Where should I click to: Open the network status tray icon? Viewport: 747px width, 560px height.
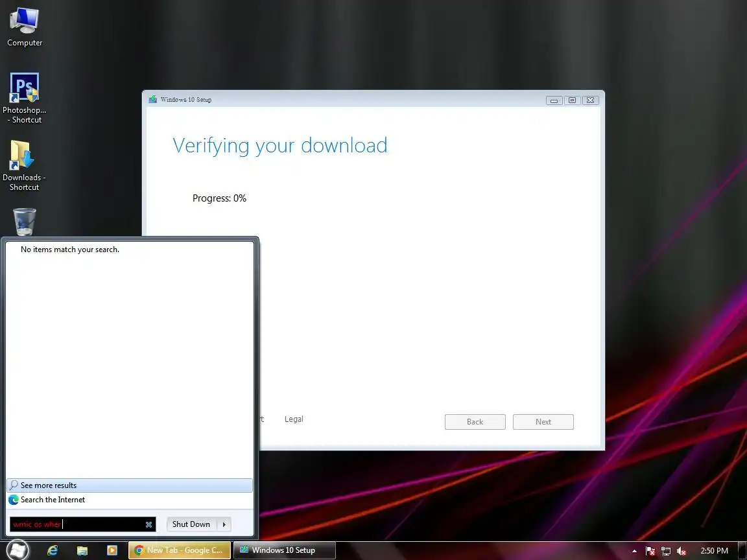(x=666, y=551)
